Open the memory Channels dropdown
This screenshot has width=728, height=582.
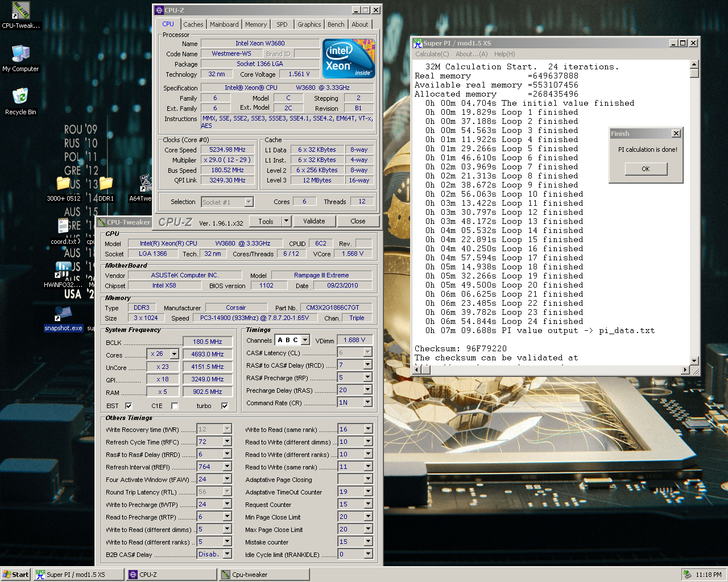pyautogui.click(x=305, y=340)
